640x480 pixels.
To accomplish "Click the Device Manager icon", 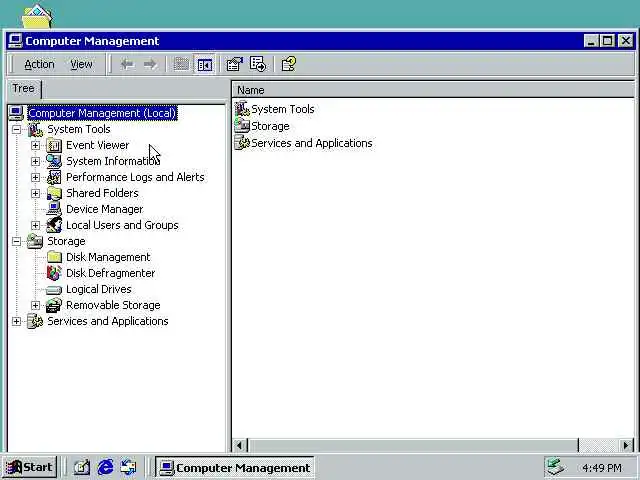I will tap(54, 209).
